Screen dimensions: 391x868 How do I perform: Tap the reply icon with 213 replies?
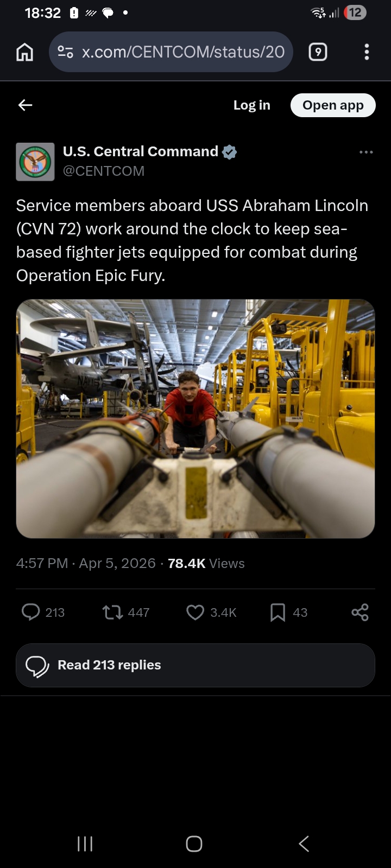click(x=31, y=612)
